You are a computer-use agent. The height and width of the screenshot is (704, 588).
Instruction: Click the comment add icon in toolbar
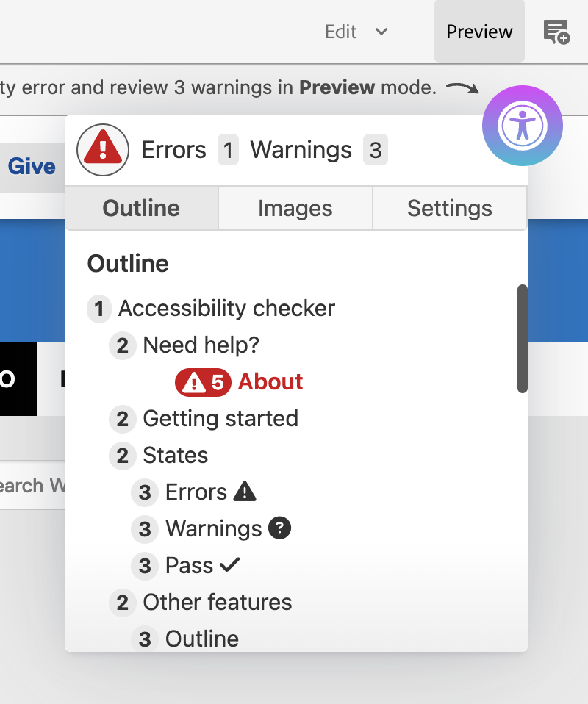click(x=556, y=32)
